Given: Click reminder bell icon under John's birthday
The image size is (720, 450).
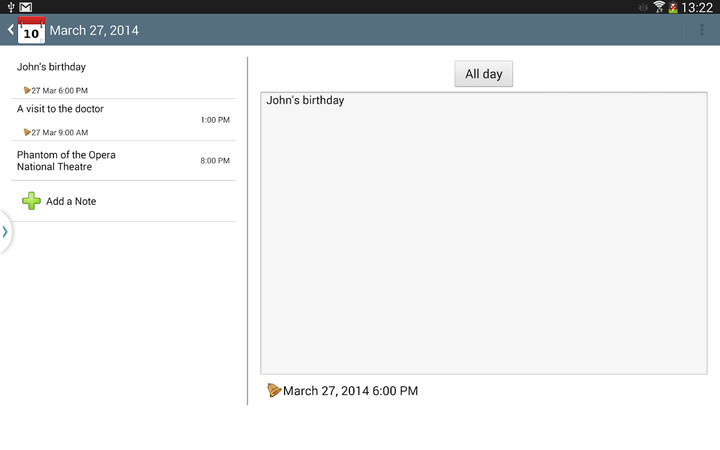Looking at the screenshot, I should [27, 90].
